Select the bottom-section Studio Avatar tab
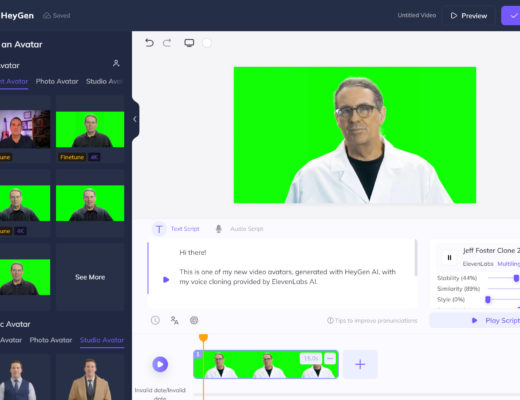 (102, 340)
